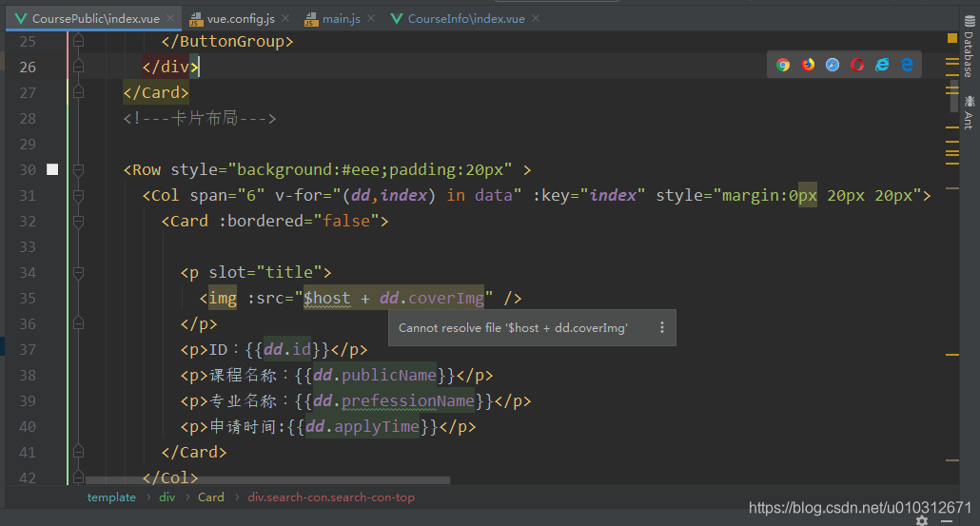Click the closing </ButtonGroup> tag
Viewport: 980px width, 526px height.
[x=226, y=41]
